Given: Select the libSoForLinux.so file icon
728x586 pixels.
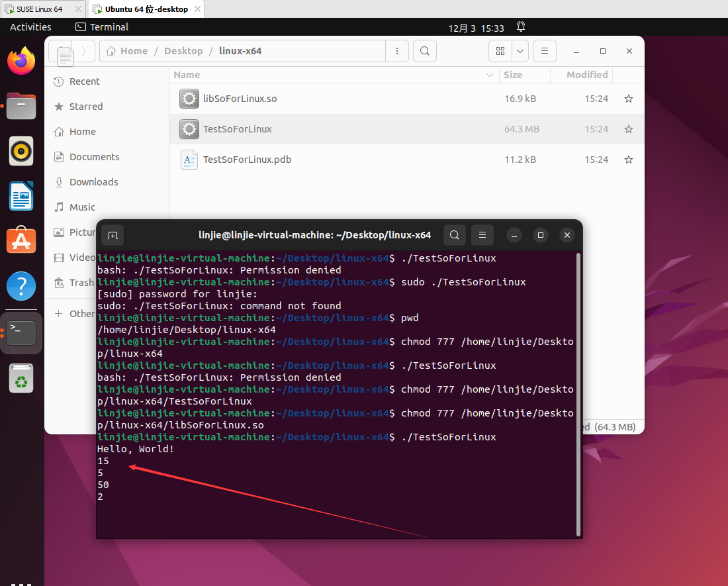Looking at the screenshot, I should click(189, 99).
